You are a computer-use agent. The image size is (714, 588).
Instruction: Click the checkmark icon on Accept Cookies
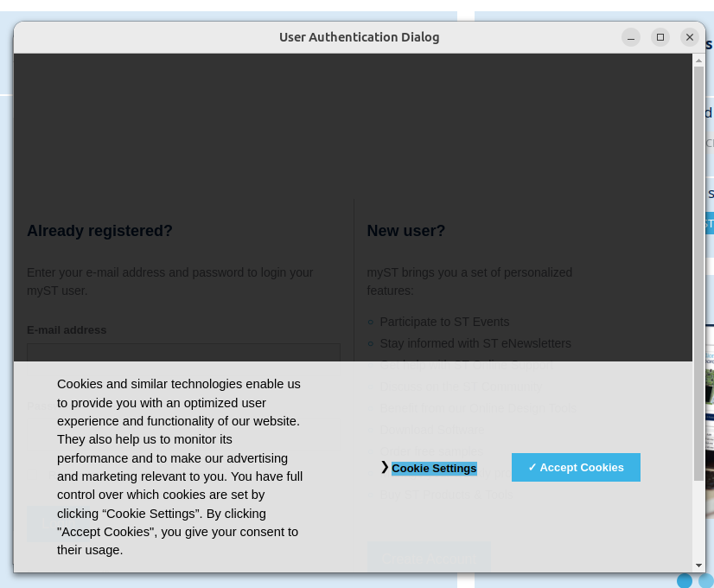coord(534,468)
